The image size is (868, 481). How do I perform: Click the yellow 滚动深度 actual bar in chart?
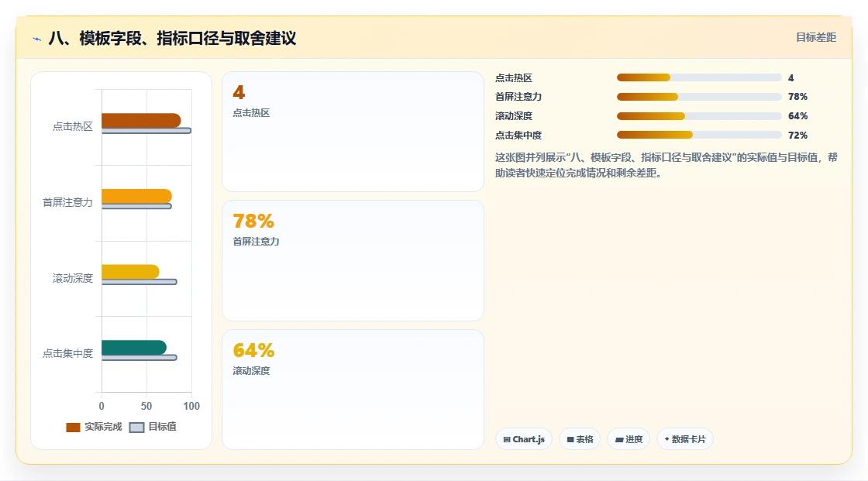[x=131, y=272]
